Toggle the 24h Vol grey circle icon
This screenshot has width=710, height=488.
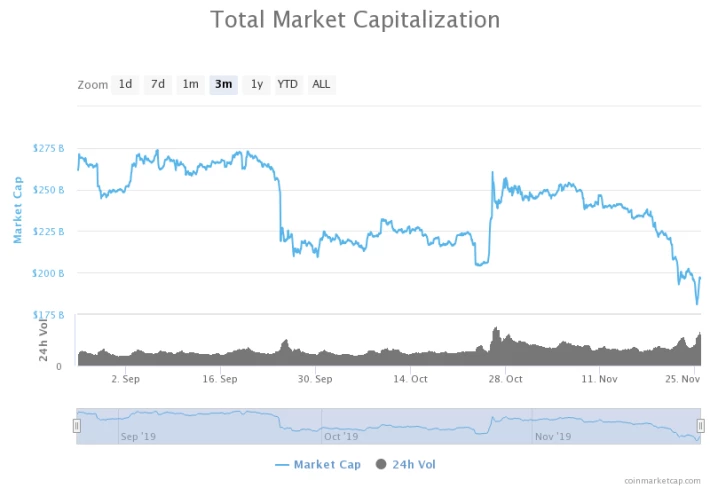point(381,464)
